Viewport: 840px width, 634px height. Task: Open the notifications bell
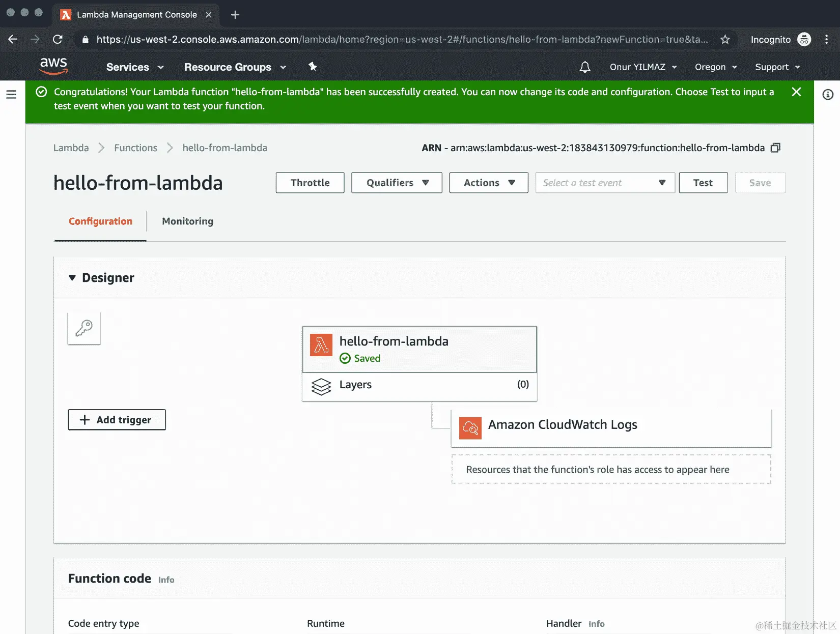point(584,67)
